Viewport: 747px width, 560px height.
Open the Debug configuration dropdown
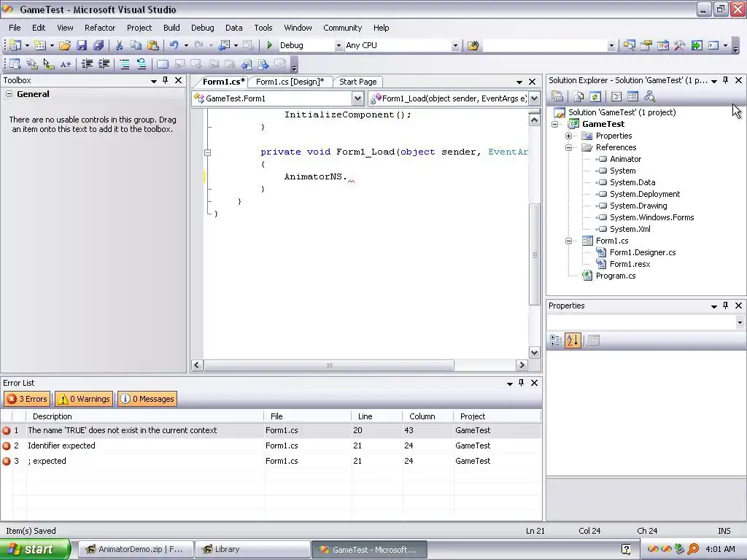click(x=338, y=46)
